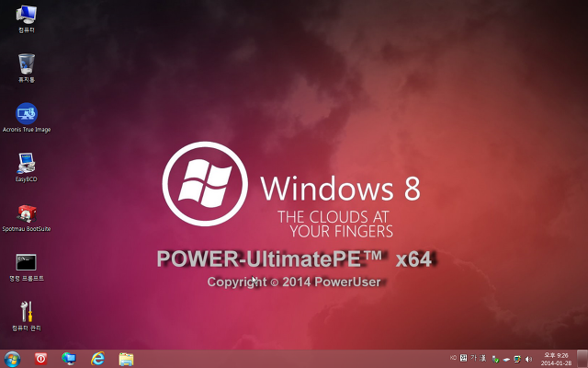Screen dimensions: 588x368
Task: Open Spotmau BootSuite from the desktop
Action: click(x=27, y=218)
